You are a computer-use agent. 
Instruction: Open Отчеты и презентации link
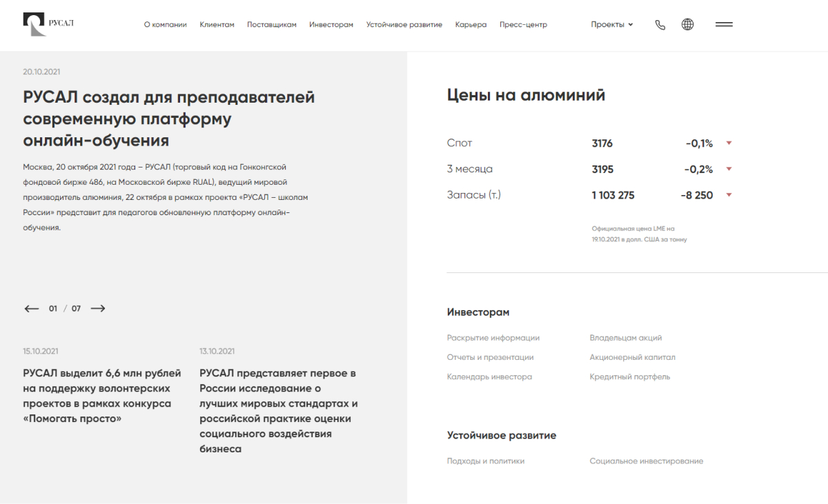pyautogui.click(x=491, y=357)
